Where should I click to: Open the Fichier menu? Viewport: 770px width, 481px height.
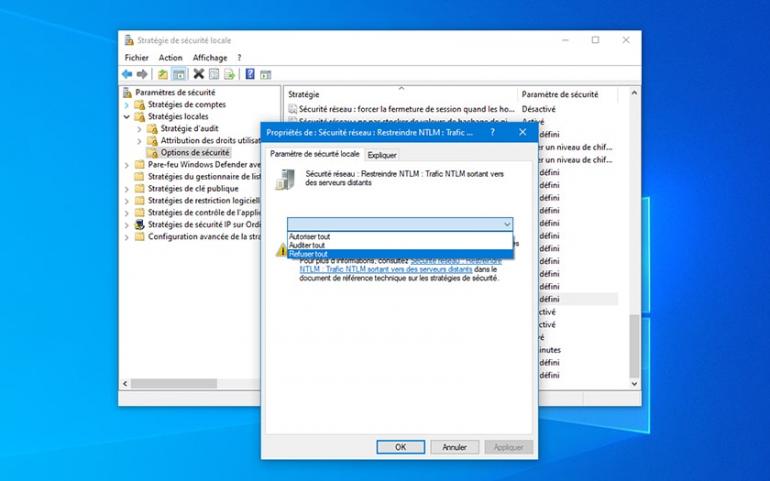[x=135, y=58]
